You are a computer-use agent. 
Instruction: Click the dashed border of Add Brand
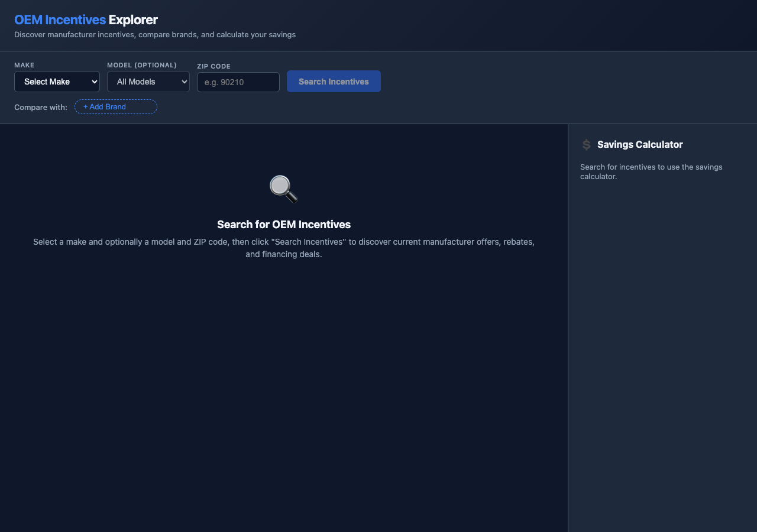coord(115,99)
